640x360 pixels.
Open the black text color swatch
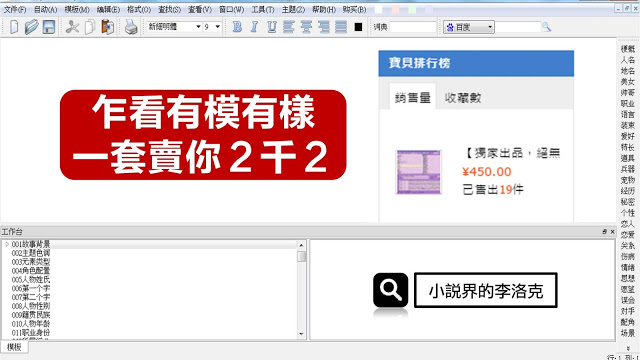click(x=358, y=27)
